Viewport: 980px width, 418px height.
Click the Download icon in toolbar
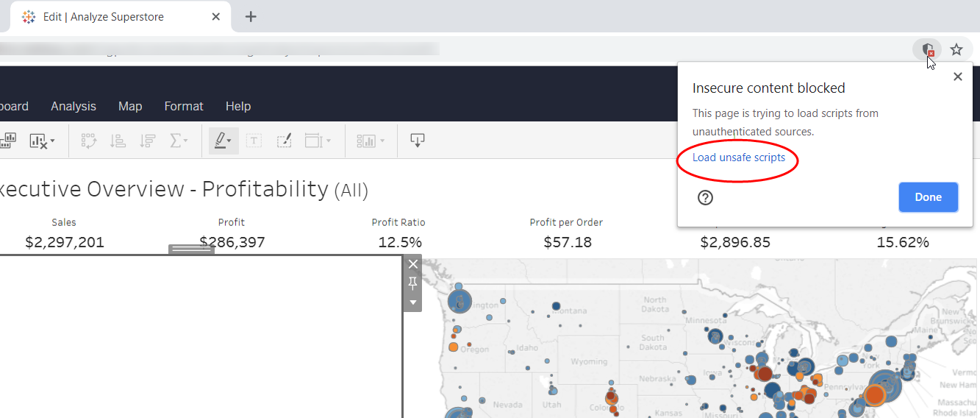pyautogui.click(x=418, y=141)
